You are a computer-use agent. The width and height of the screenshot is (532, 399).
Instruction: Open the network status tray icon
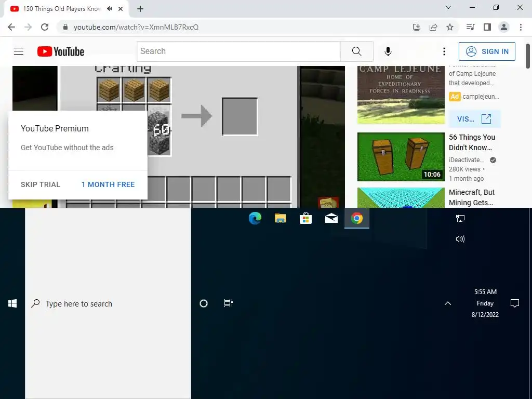click(460, 219)
